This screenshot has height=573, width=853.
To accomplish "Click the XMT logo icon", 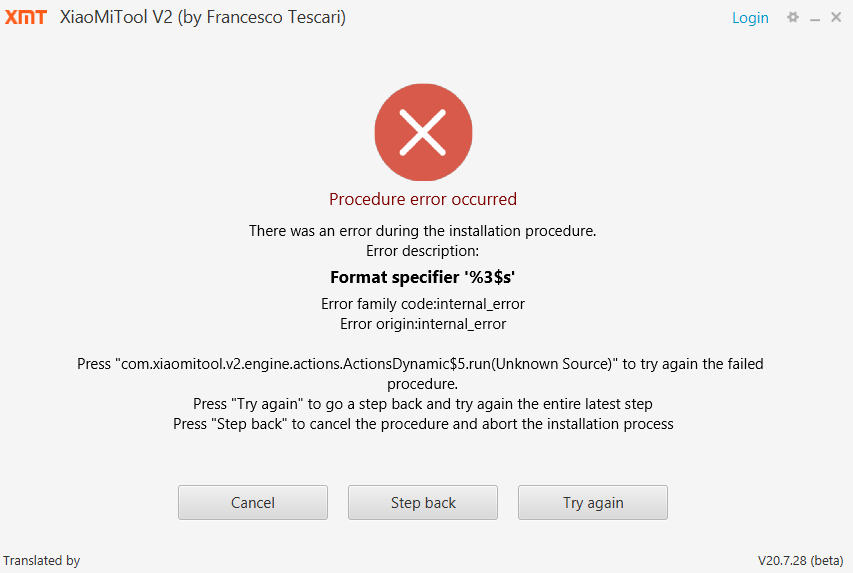I will (25, 17).
